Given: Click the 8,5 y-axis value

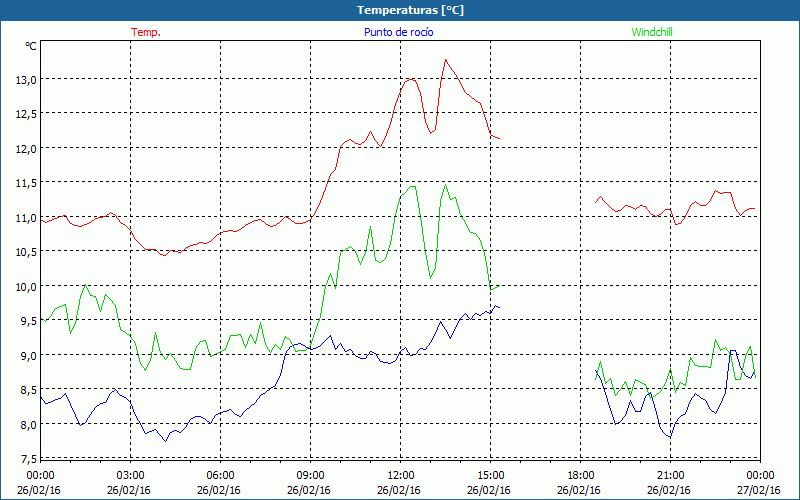Looking at the screenshot, I should point(28,390).
